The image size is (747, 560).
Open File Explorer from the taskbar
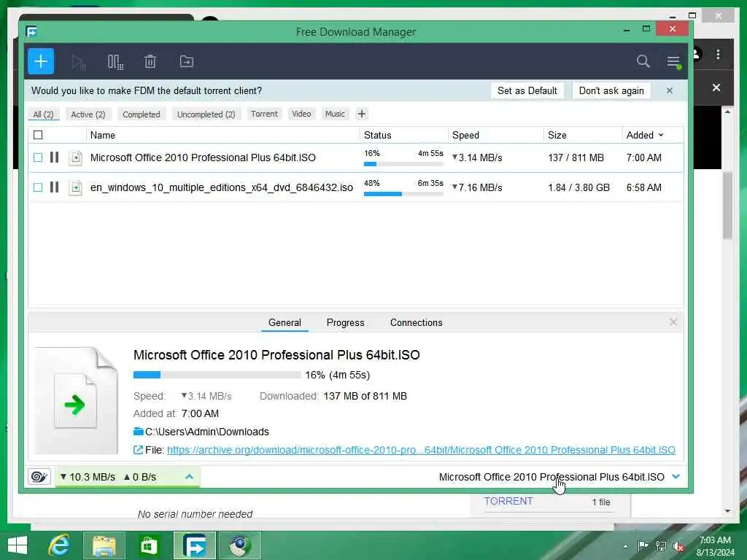coord(104,545)
